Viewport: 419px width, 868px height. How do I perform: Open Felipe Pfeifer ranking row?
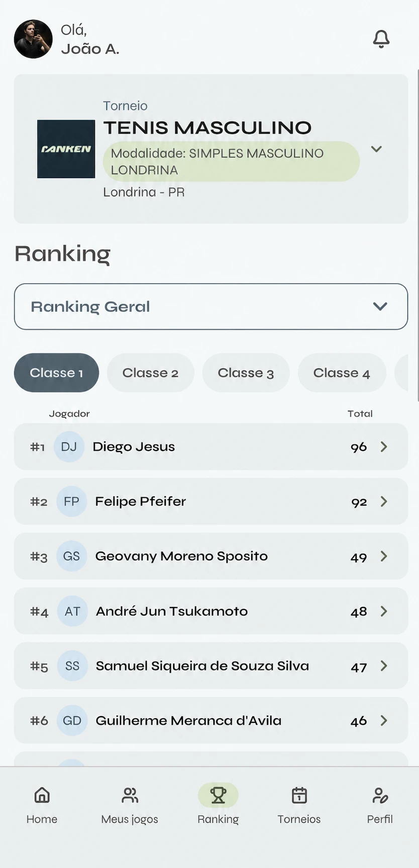[x=211, y=501]
